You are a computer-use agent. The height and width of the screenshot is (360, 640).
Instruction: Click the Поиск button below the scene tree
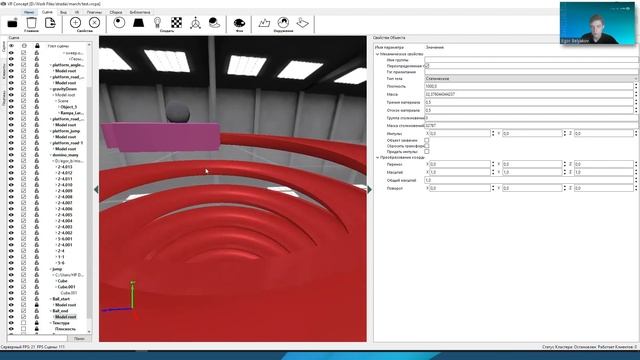(x=80, y=338)
